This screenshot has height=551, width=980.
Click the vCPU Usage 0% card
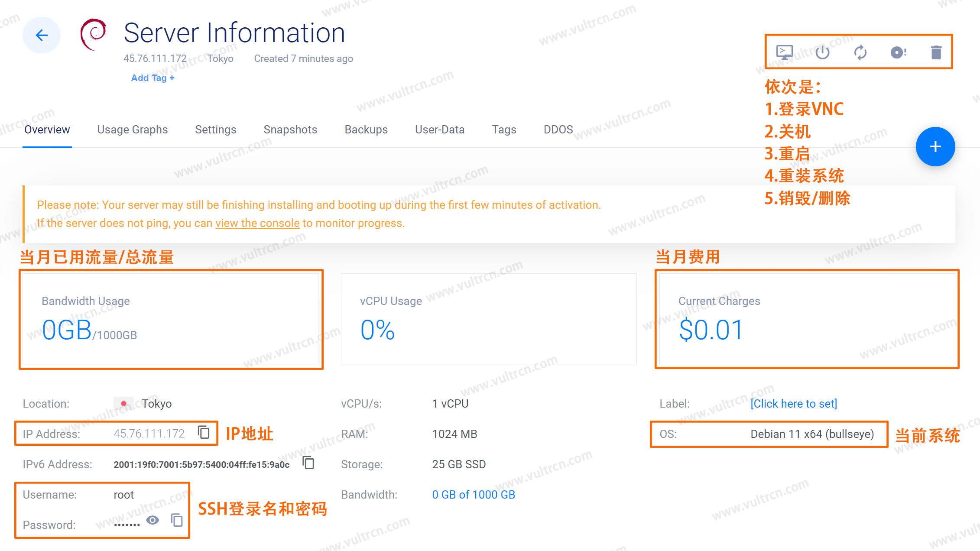coord(489,319)
